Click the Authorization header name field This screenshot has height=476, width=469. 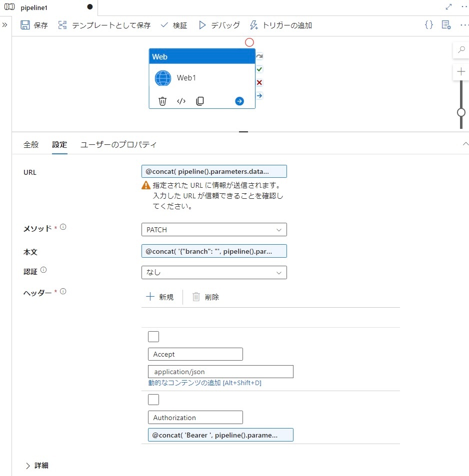(195, 418)
